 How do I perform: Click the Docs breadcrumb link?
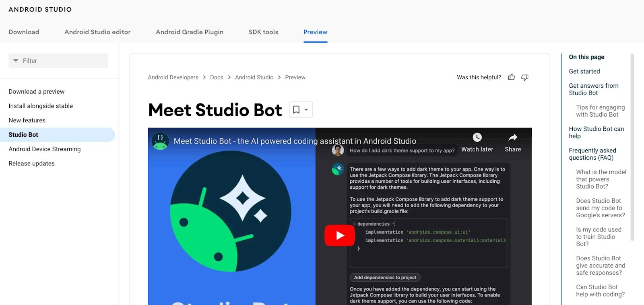(217, 77)
